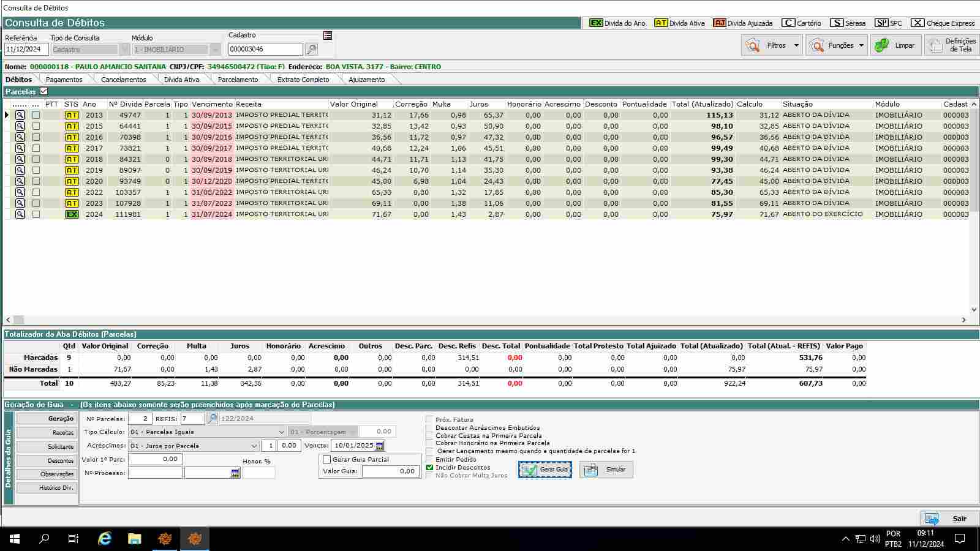
Task: Expand the Tipo Cálculo dropdown
Action: [x=281, y=432]
